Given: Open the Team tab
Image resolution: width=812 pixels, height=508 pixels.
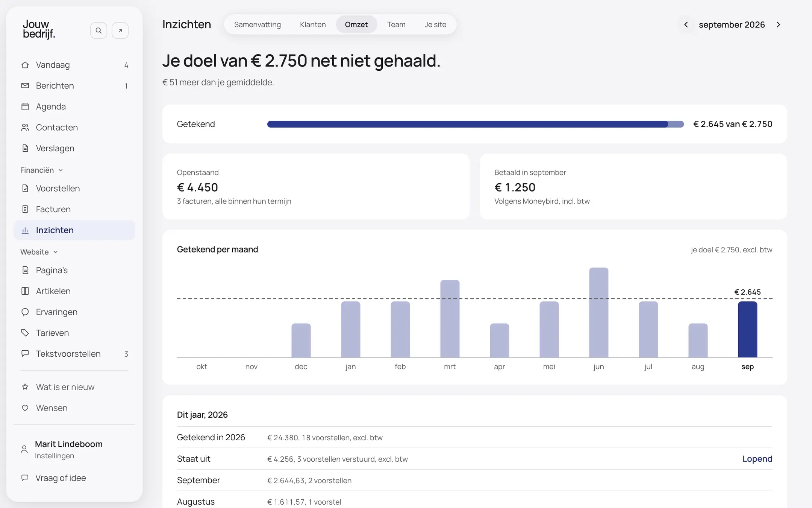Looking at the screenshot, I should click(396, 24).
